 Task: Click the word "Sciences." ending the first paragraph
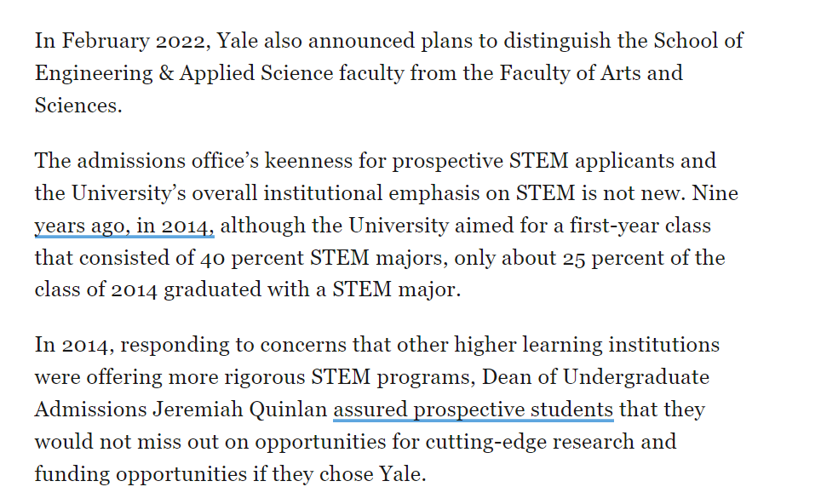pos(78,106)
